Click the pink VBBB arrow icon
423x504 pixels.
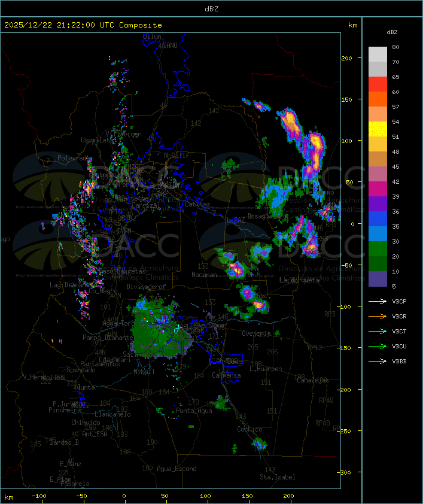[x=378, y=362]
